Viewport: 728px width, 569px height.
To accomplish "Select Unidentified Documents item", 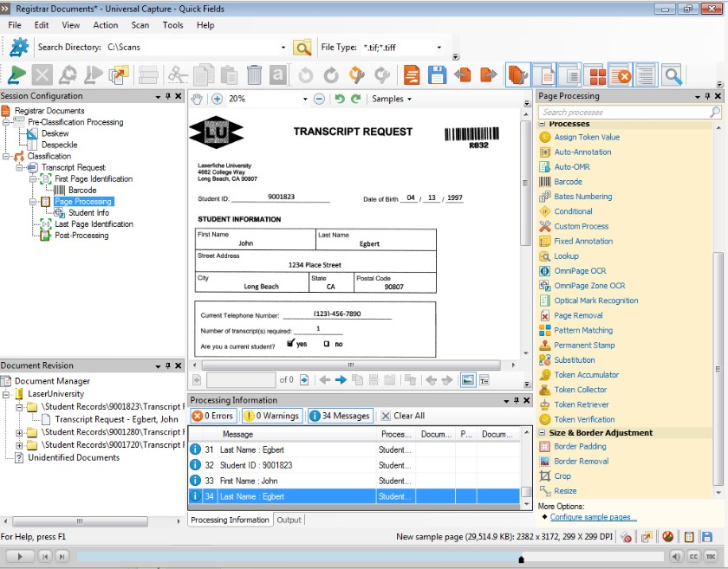I will click(x=74, y=457).
